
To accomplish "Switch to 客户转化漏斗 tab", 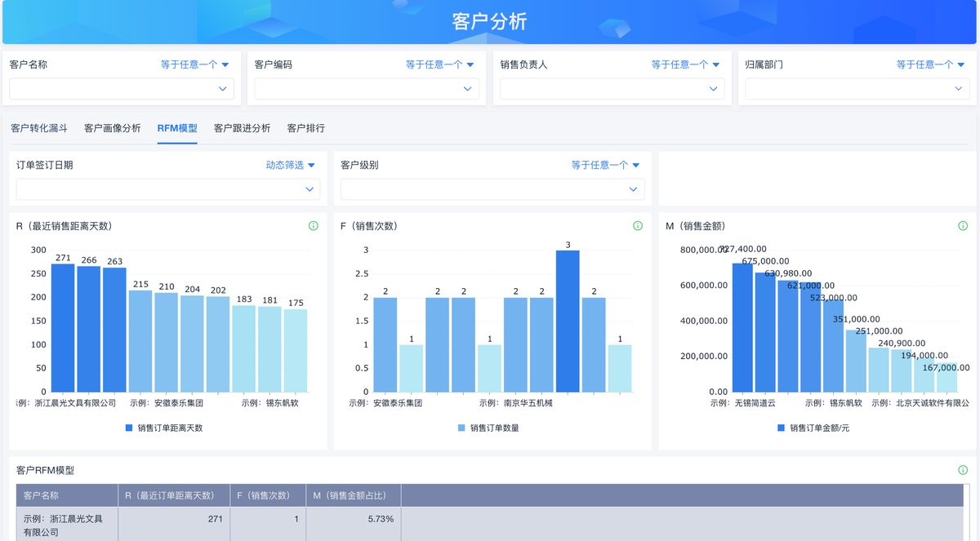I will [39, 128].
